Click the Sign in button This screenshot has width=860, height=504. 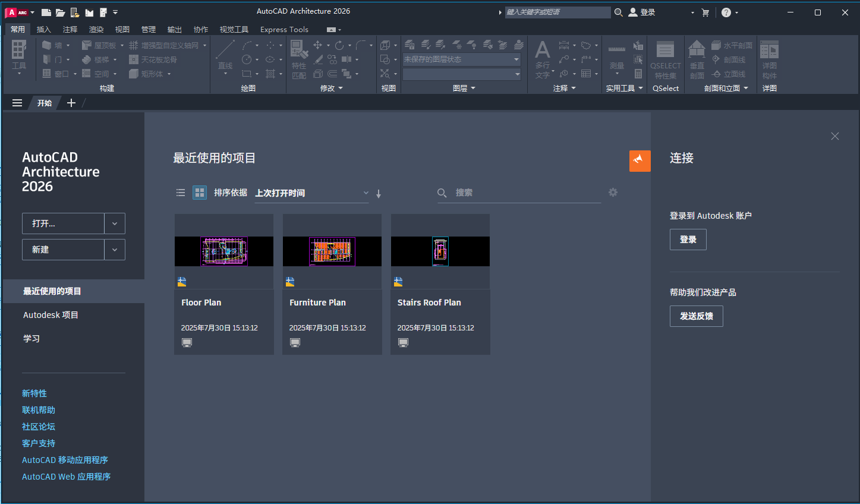click(x=688, y=239)
